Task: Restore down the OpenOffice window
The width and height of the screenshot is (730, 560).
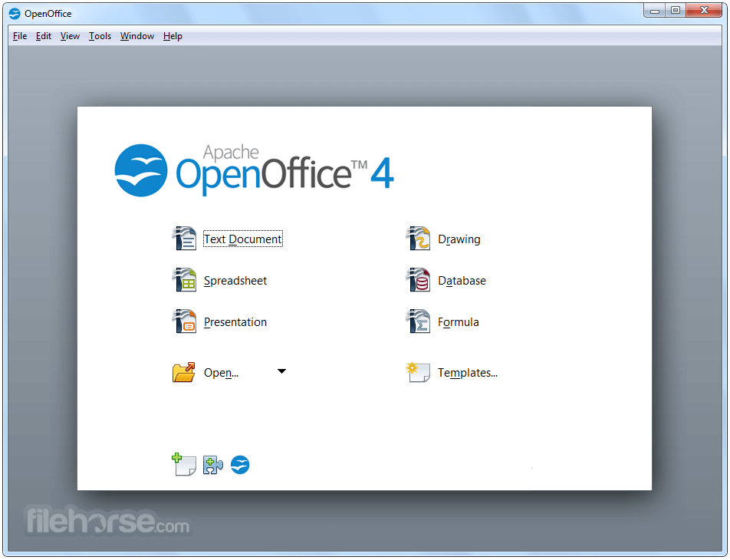Action: (675, 10)
